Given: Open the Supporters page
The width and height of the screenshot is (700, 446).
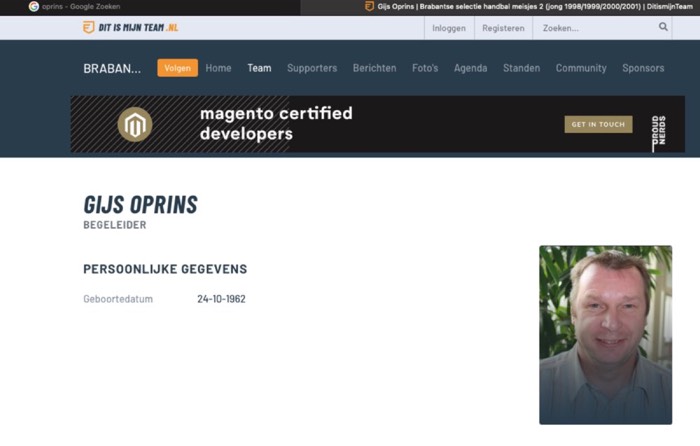Looking at the screenshot, I should tap(312, 68).
